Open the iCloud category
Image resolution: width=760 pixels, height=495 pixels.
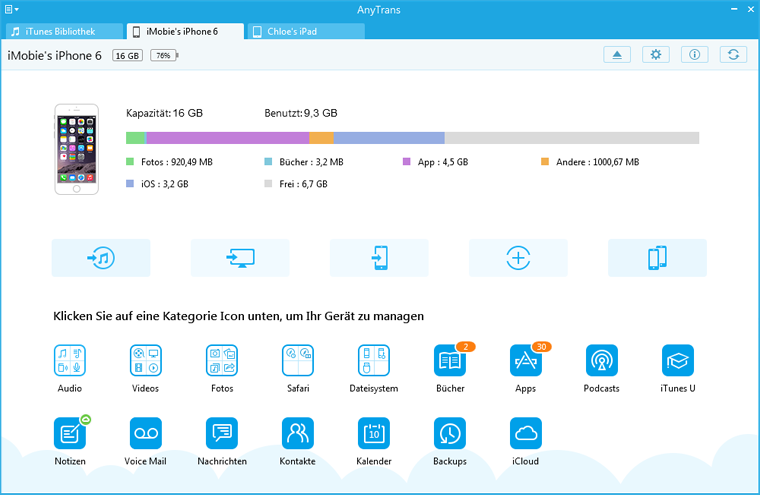click(526, 433)
